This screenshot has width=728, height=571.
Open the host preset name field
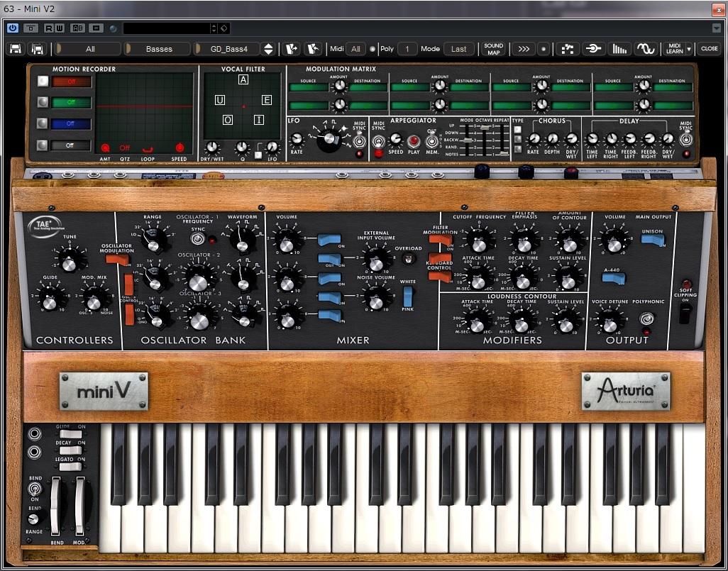tap(167, 28)
